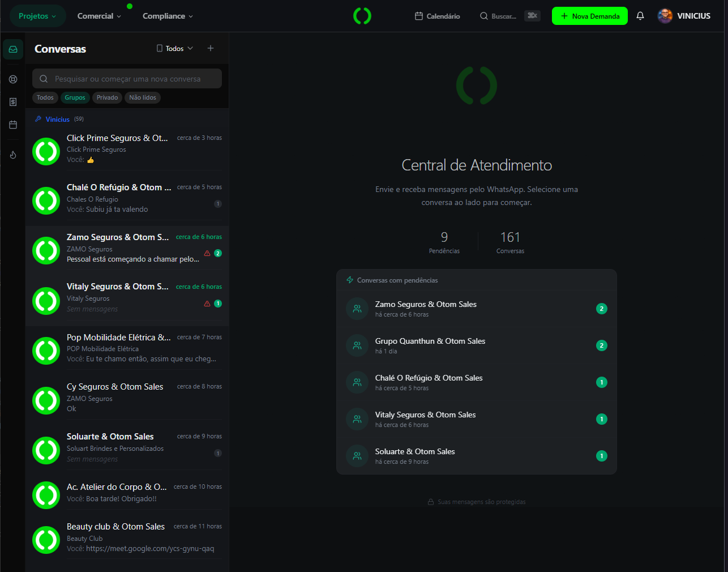Toggle the Privado filter chip
The height and width of the screenshot is (572, 728).
[x=107, y=97]
